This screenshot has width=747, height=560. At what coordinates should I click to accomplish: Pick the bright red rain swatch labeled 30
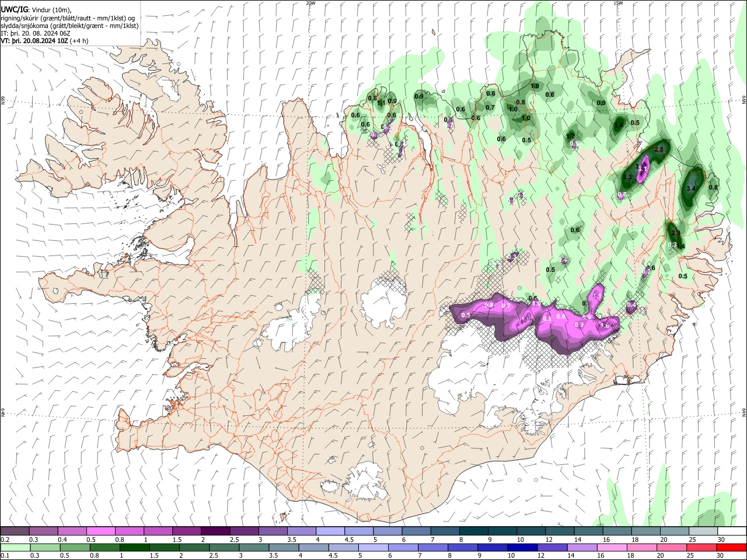click(x=732, y=547)
